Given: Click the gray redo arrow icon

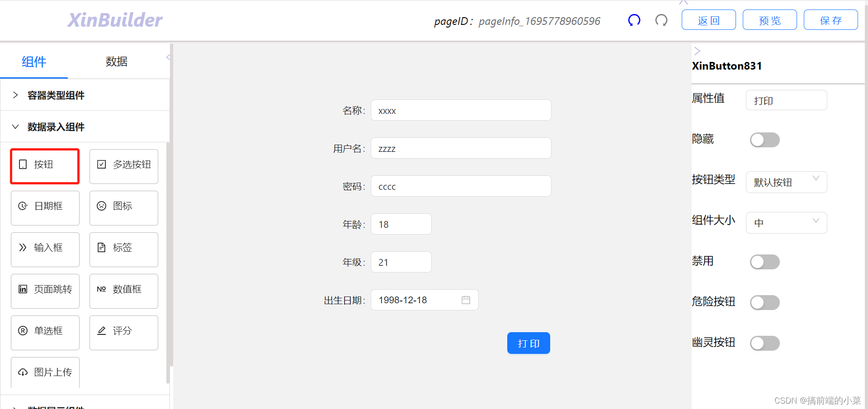Looking at the screenshot, I should point(661,20).
